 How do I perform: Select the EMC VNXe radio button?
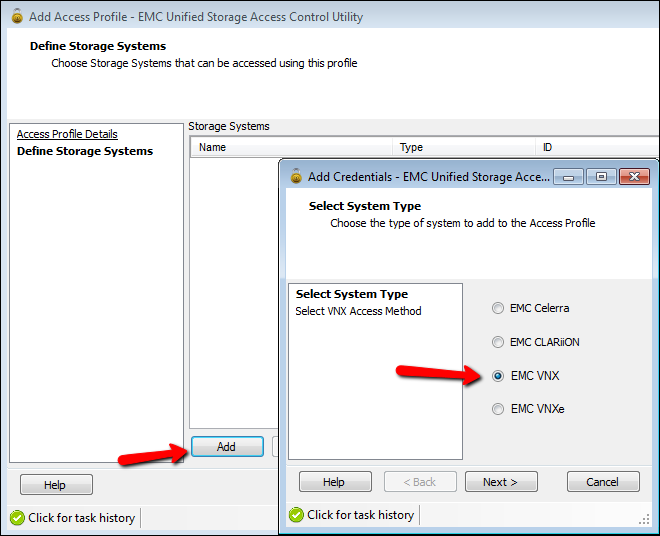click(x=498, y=409)
